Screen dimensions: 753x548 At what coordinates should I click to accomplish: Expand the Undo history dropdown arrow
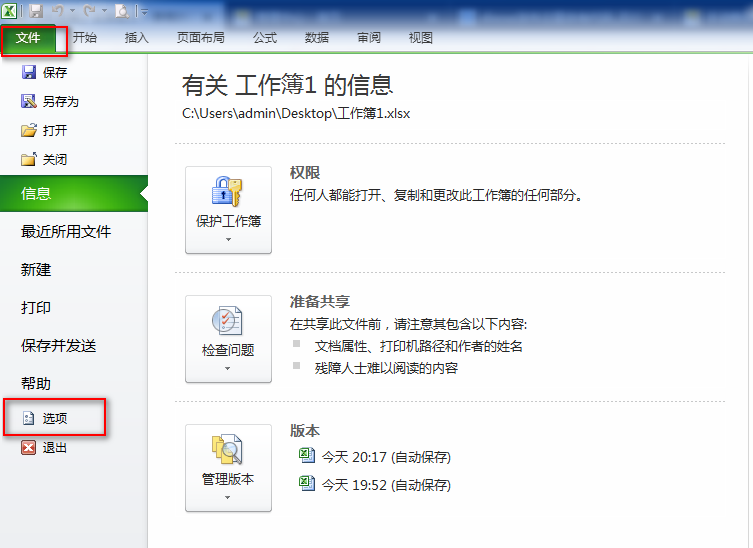pyautogui.click(x=72, y=11)
